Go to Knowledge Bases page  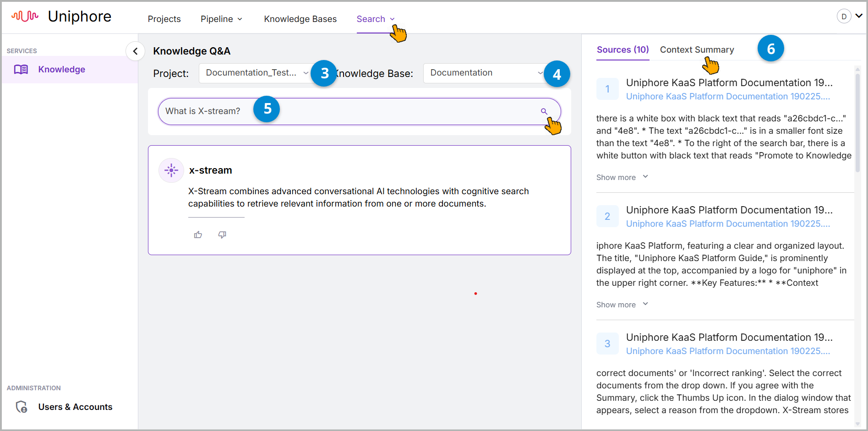[x=300, y=19]
